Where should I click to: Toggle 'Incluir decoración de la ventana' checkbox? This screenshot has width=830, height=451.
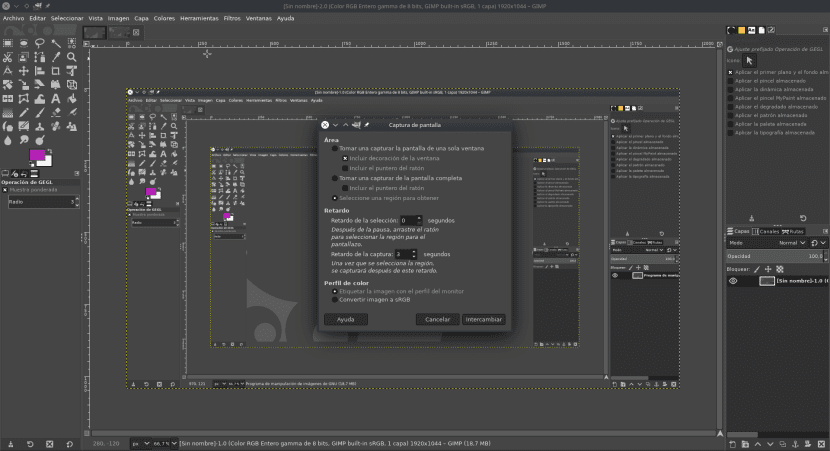click(345, 158)
